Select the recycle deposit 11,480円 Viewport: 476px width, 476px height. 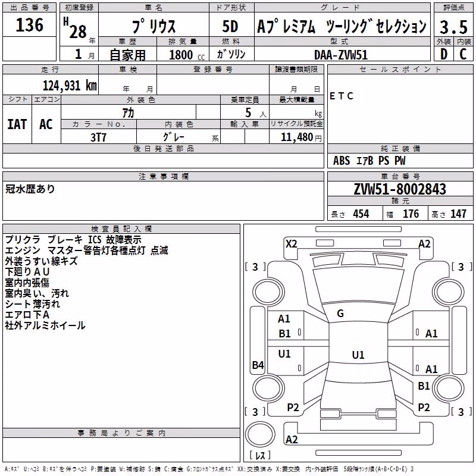[x=301, y=137]
